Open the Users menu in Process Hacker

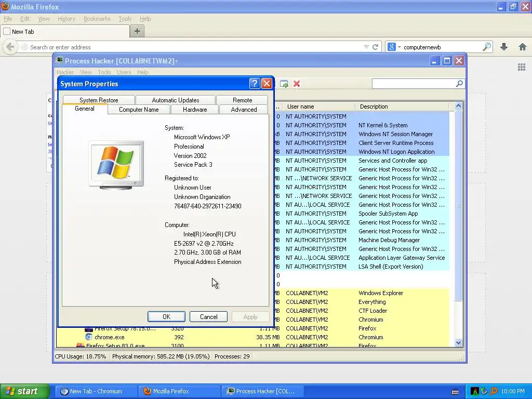124,72
